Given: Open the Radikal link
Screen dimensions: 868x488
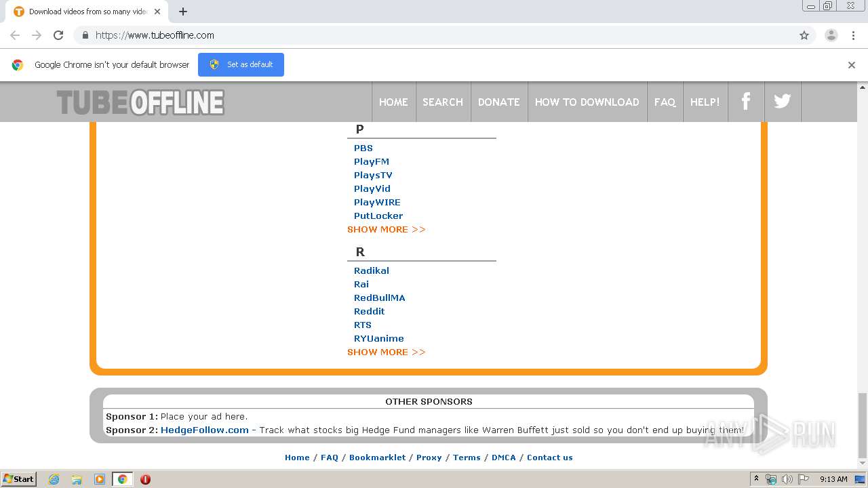Looking at the screenshot, I should pyautogui.click(x=372, y=270).
